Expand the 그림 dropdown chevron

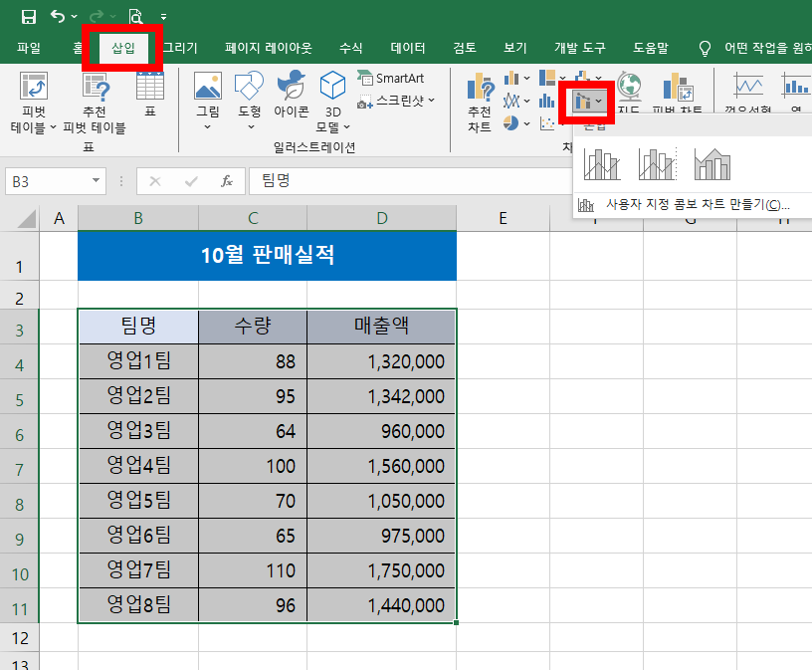point(208,127)
